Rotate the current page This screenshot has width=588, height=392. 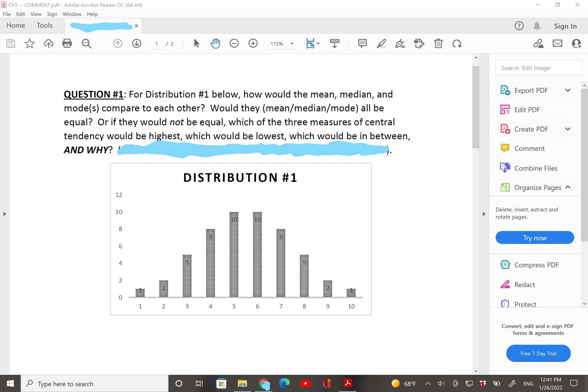[457, 43]
